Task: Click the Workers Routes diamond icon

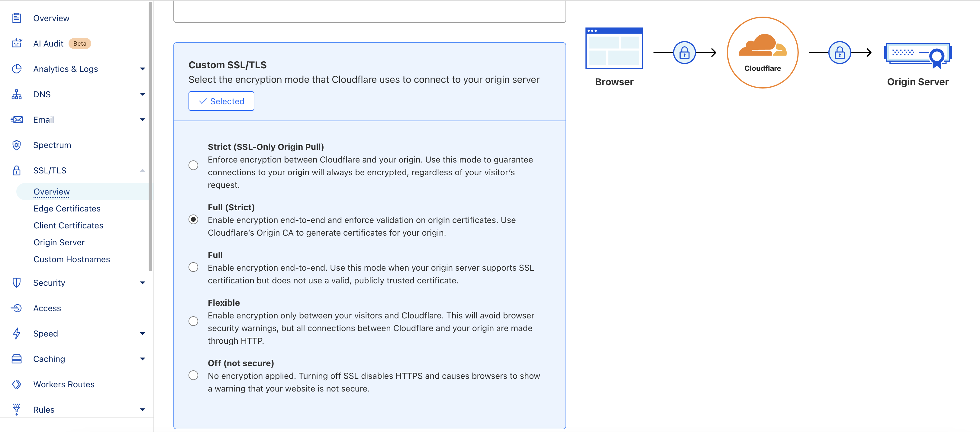Action: pyautogui.click(x=16, y=384)
